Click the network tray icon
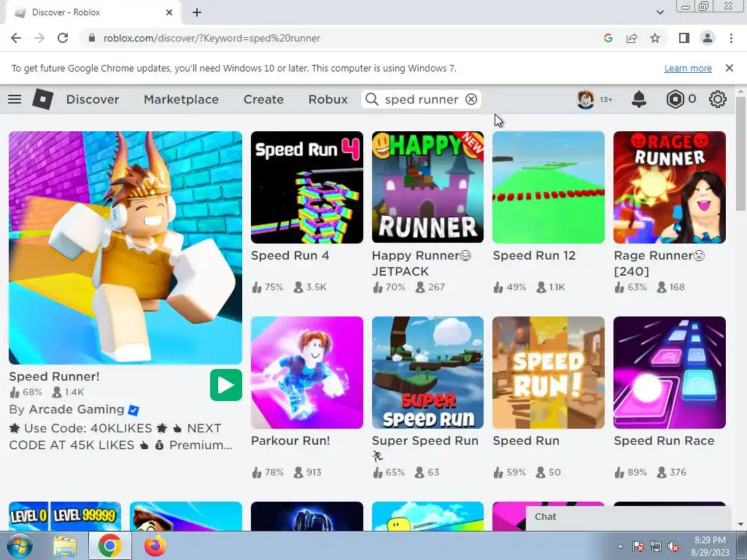The height and width of the screenshot is (560, 747). tap(656, 547)
